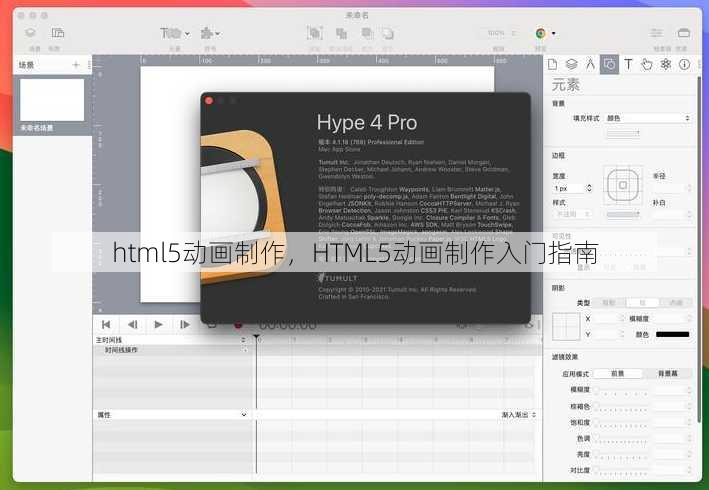Click the shadow offset grid control

pyautogui.click(x=566, y=326)
